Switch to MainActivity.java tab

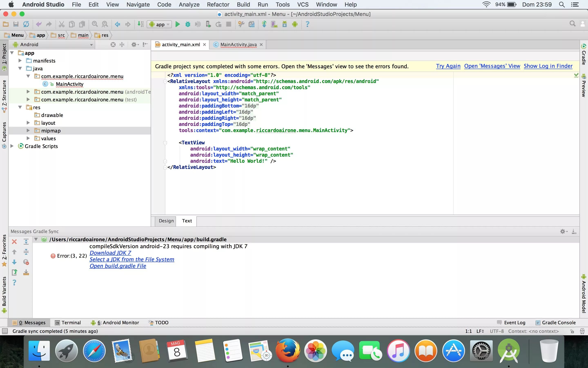click(238, 45)
